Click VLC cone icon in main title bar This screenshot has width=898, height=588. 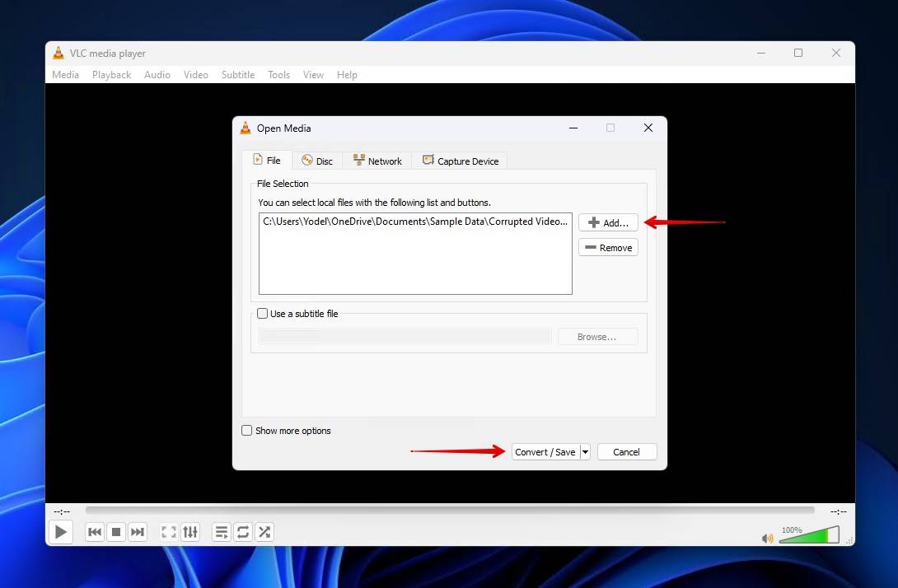(58, 53)
